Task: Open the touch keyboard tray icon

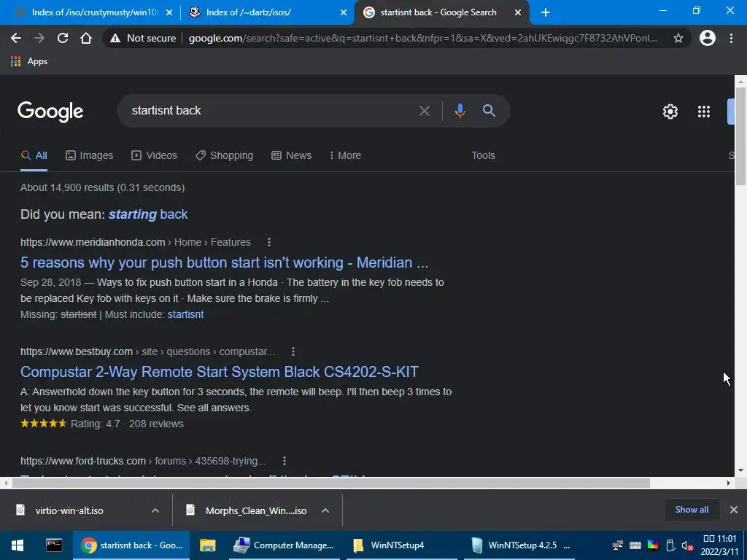Action: tap(635, 545)
